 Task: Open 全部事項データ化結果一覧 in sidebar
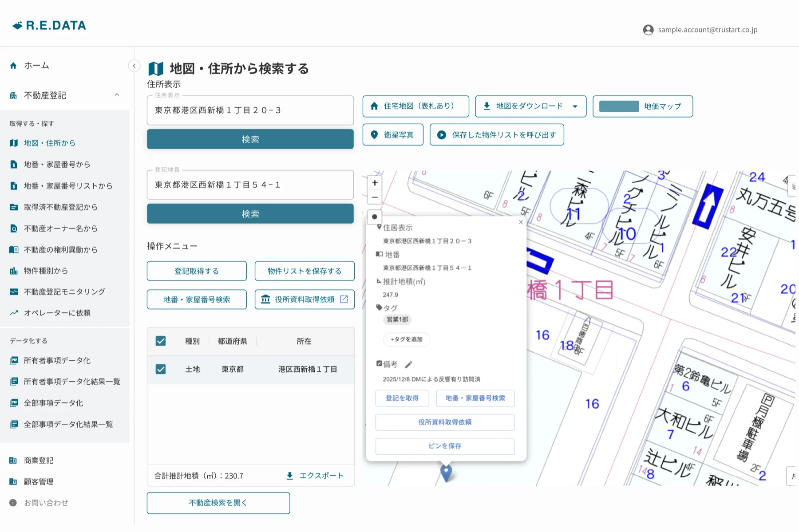(68, 424)
